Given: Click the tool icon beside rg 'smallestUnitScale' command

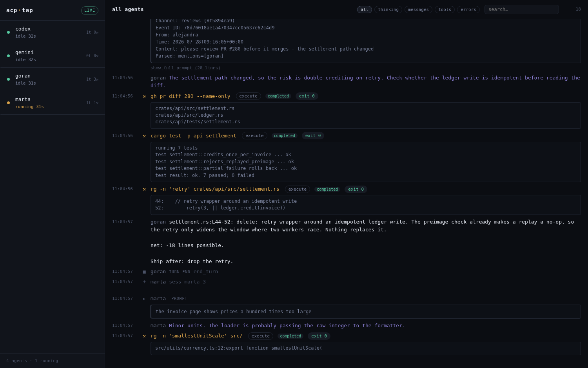Looking at the screenshot, I should pyautogui.click(x=144, y=336).
